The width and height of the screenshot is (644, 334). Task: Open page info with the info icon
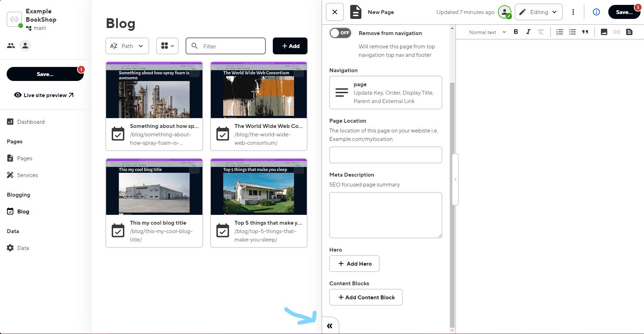[596, 12]
